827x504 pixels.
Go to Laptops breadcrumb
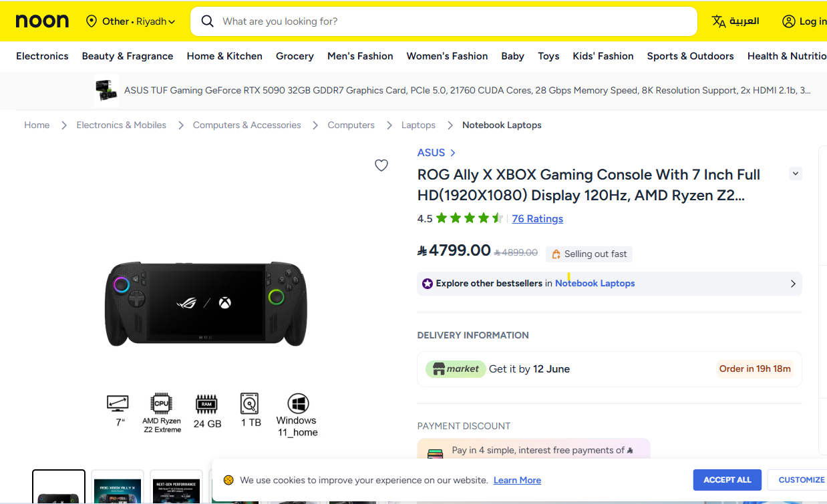point(418,125)
